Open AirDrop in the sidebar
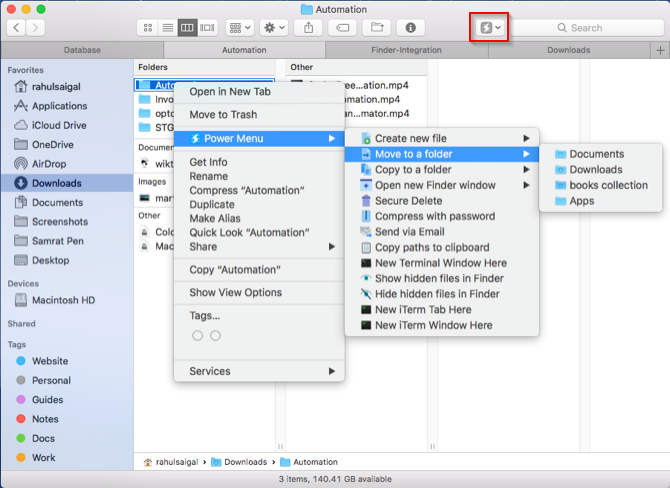Screen dimensions: 670x488 pos(49,164)
